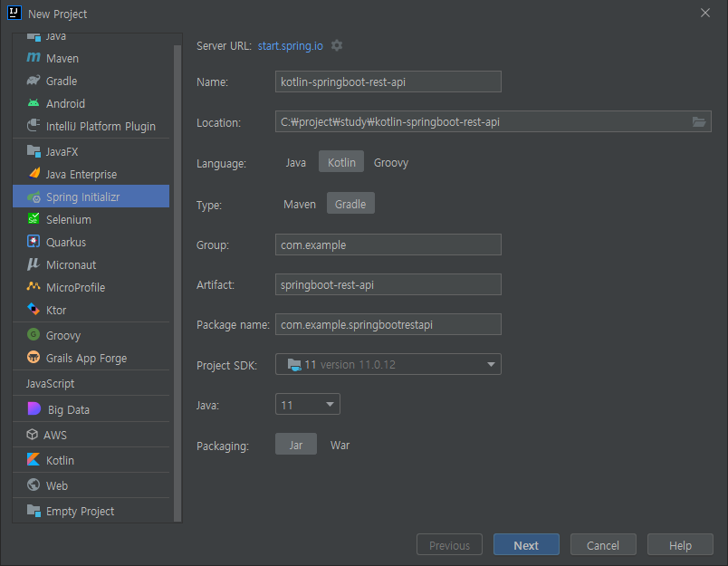Click the Web globe icon
728x566 pixels.
pyautogui.click(x=34, y=484)
